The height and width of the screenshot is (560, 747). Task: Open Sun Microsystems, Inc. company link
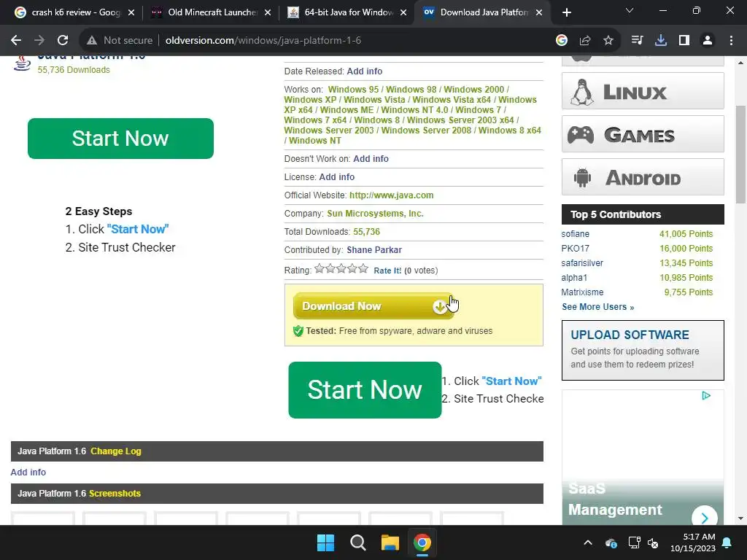tap(375, 214)
